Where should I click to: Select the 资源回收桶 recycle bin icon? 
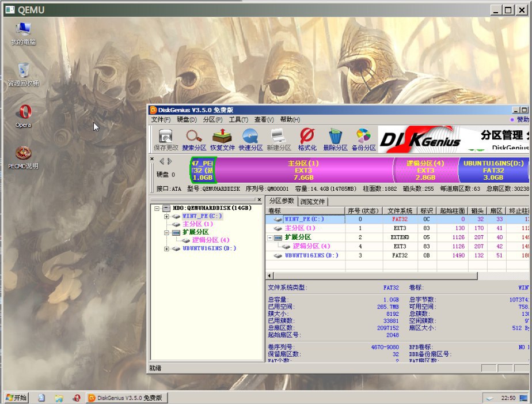(x=23, y=74)
